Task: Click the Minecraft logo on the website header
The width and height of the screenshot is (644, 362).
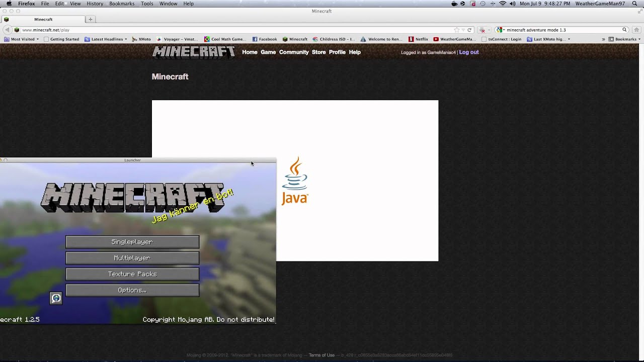Action: [194, 52]
